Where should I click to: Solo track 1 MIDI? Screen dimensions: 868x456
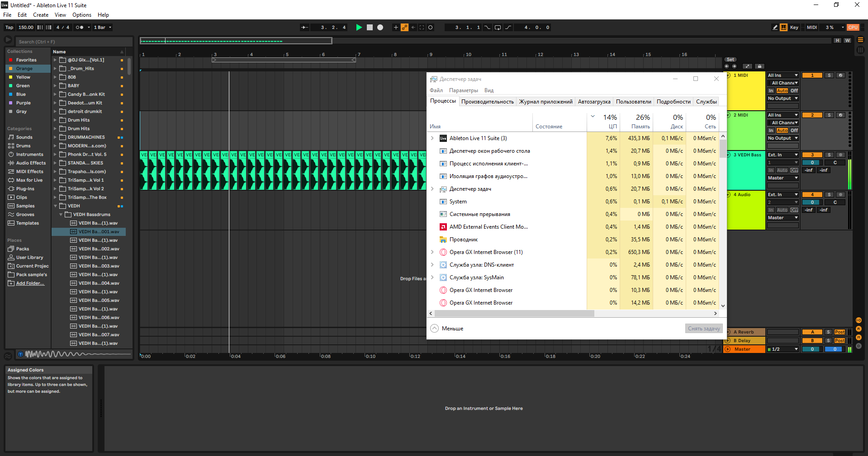[x=829, y=75]
